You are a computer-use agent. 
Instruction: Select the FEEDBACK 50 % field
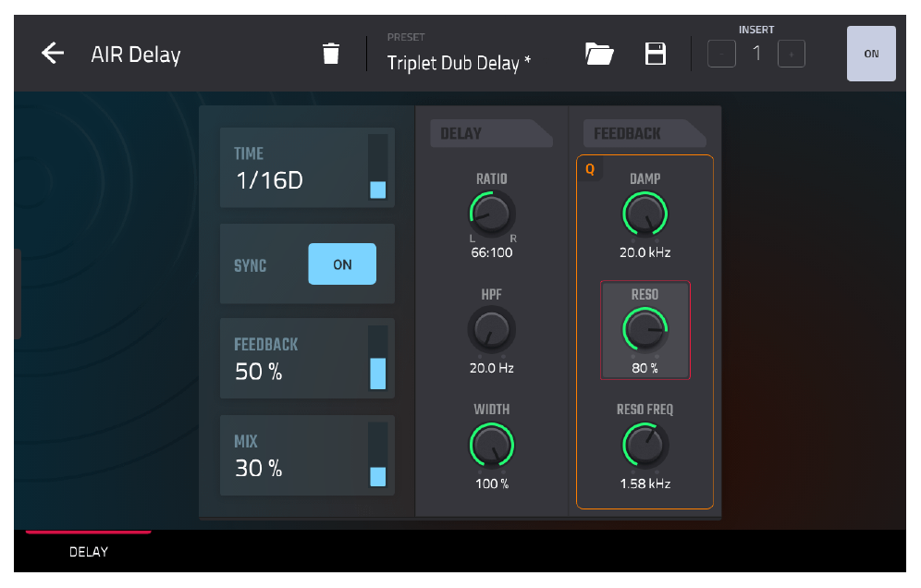tap(307, 359)
